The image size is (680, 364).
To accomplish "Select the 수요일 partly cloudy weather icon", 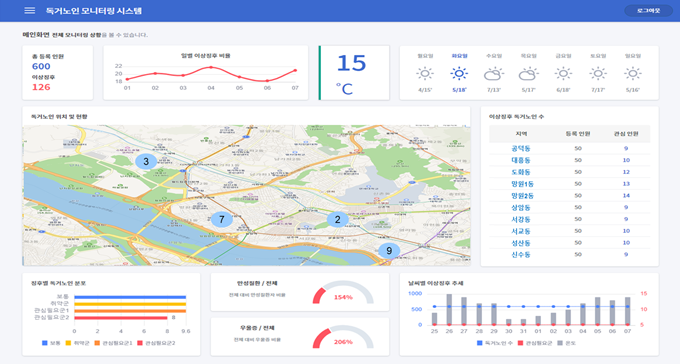I will (x=494, y=74).
